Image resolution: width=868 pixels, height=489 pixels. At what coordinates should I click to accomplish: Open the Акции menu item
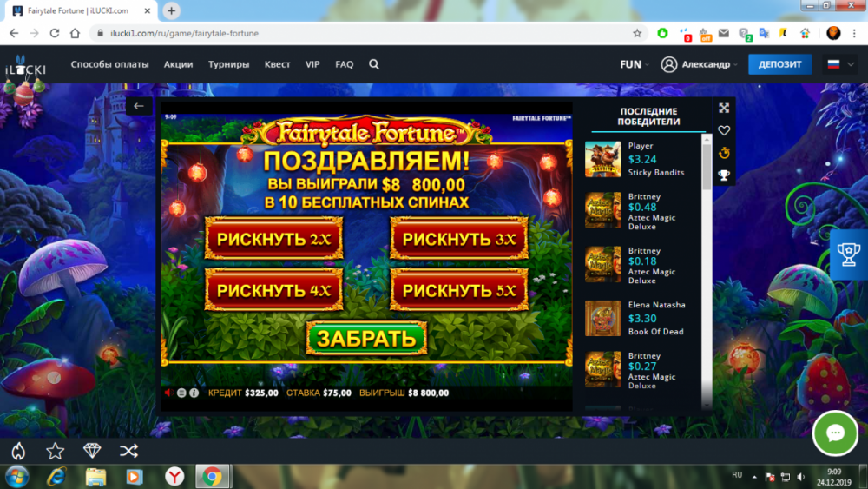click(178, 64)
